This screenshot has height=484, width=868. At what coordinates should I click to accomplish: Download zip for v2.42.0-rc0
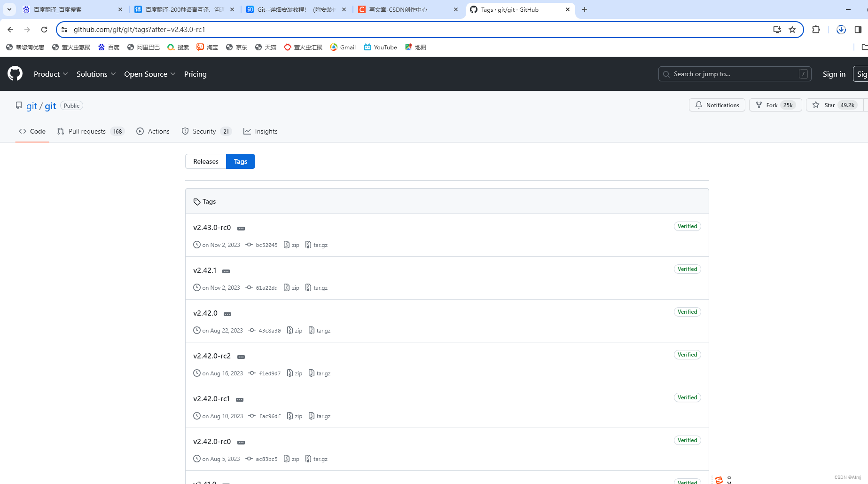pyautogui.click(x=291, y=459)
